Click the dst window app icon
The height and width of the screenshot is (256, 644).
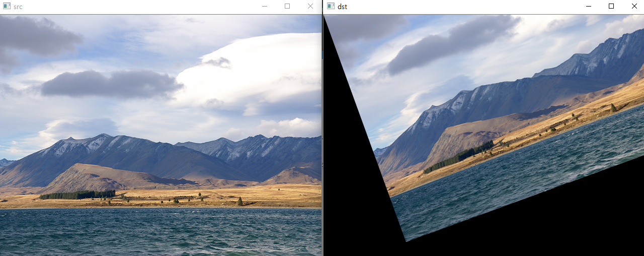331,7
